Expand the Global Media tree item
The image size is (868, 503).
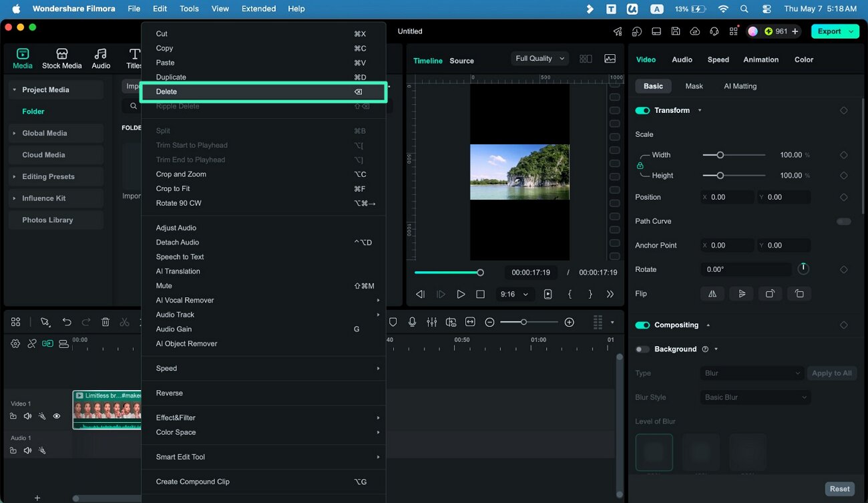coord(14,134)
